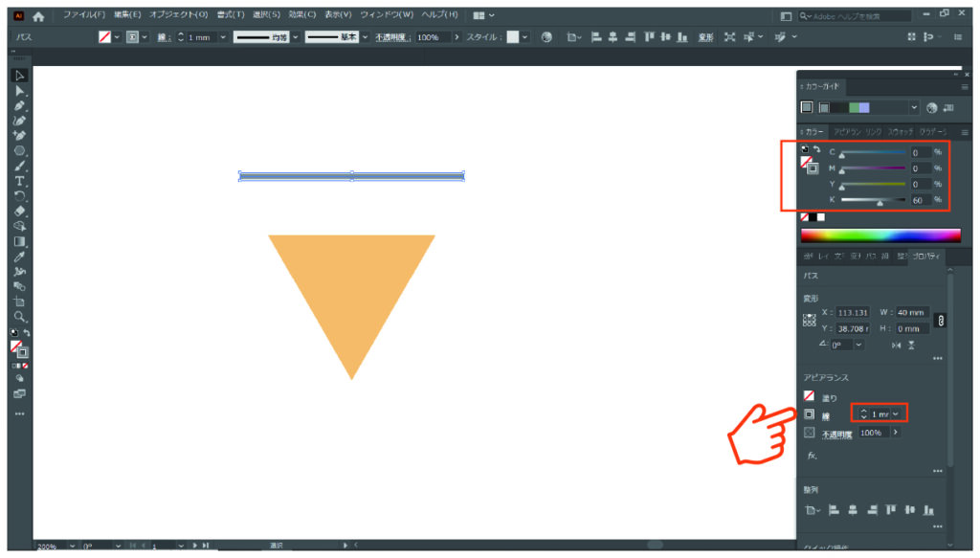980x558 pixels.
Task: Click Recolor Artwork wheel in control bar
Action: click(546, 37)
